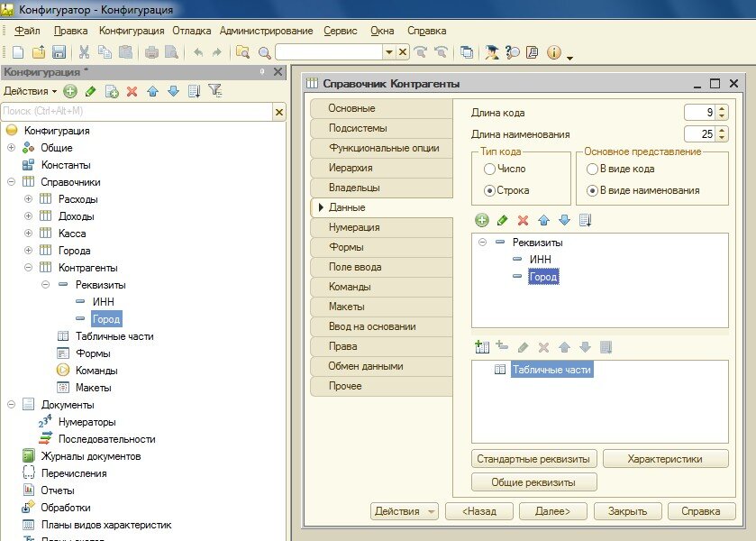Click the Copy toolbar icon

click(x=105, y=52)
